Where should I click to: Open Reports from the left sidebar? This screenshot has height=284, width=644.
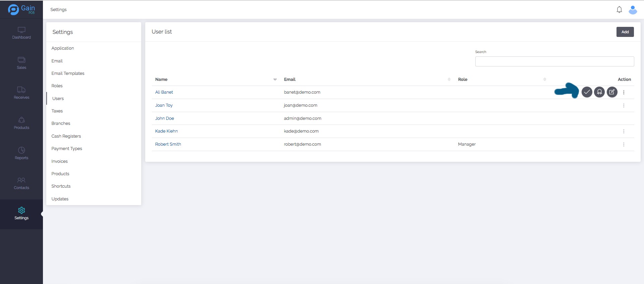point(21,153)
